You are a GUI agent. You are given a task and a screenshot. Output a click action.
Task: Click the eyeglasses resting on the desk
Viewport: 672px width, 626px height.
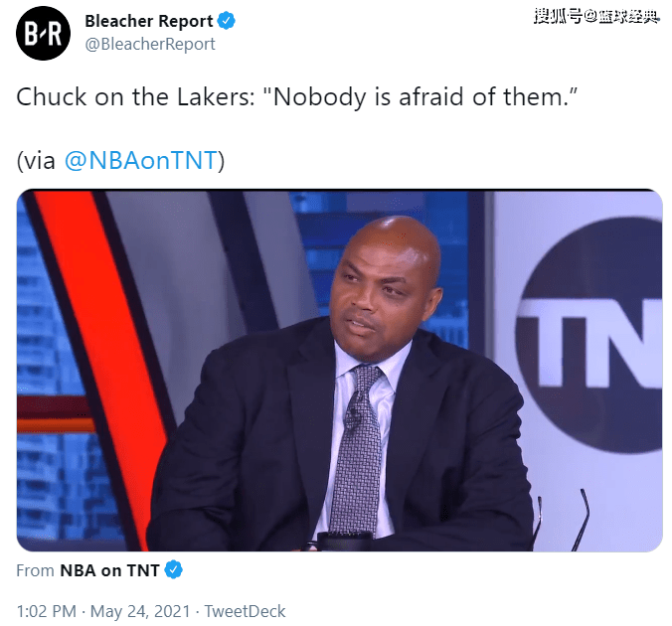(x=562, y=520)
